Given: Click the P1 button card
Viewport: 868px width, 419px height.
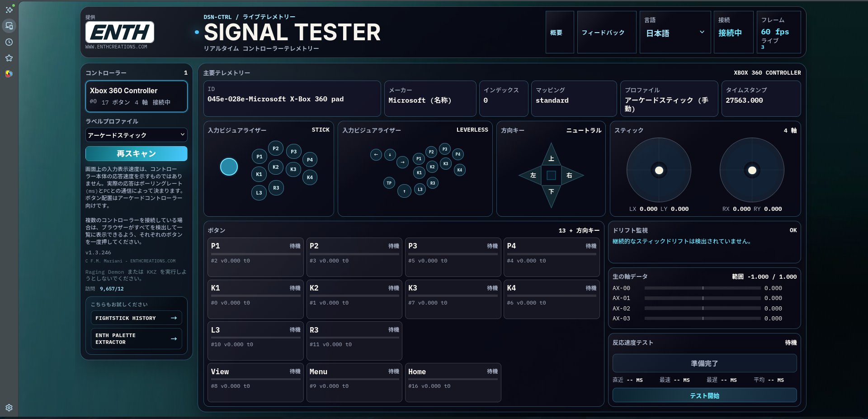Looking at the screenshot, I should (255, 257).
